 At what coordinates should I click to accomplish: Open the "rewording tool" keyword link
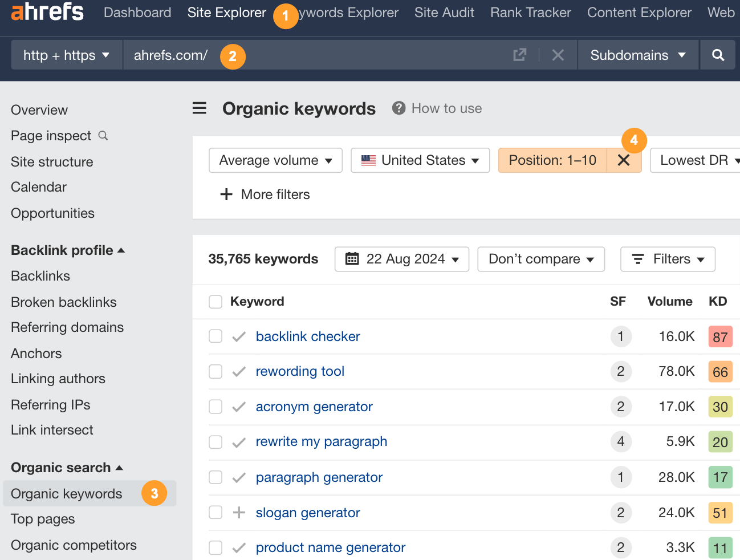(x=300, y=371)
